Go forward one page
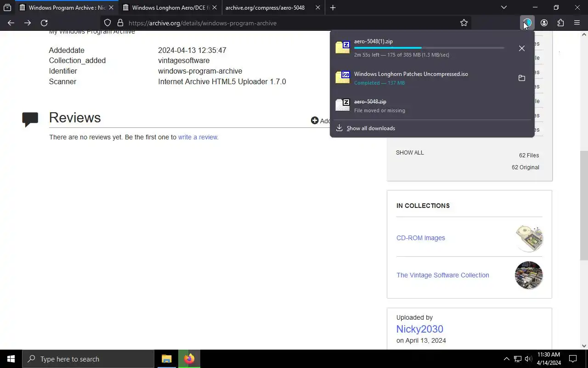This screenshot has width=588, height=368. click(28, 23)
